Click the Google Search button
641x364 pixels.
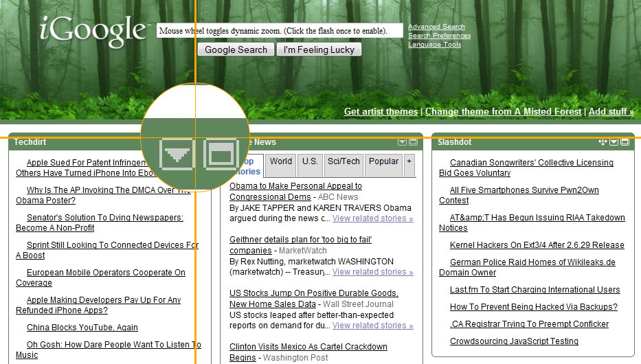click(x=236, y=49)
